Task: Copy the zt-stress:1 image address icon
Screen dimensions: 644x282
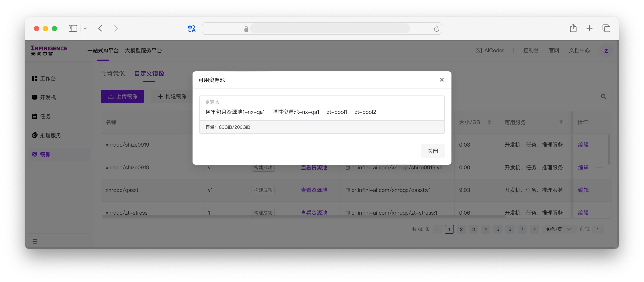Action: coord(347,213)
